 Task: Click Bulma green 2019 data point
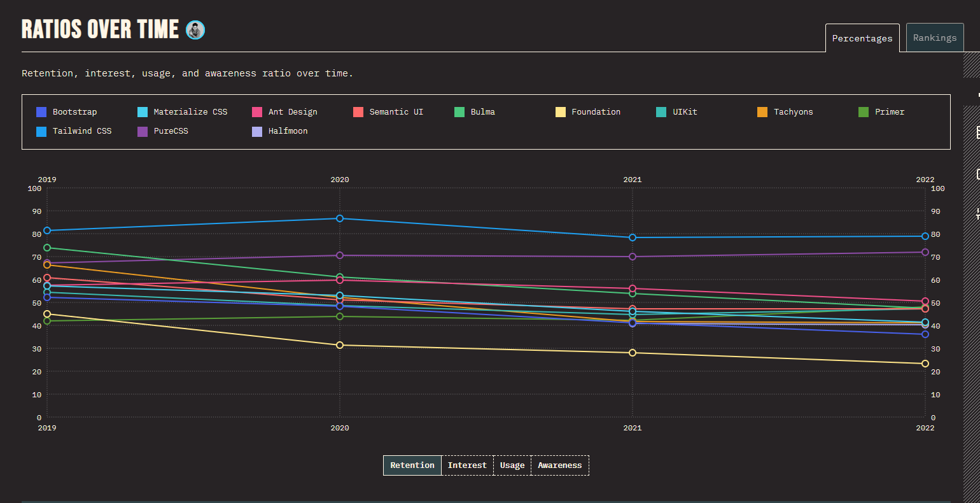point(47,248)
